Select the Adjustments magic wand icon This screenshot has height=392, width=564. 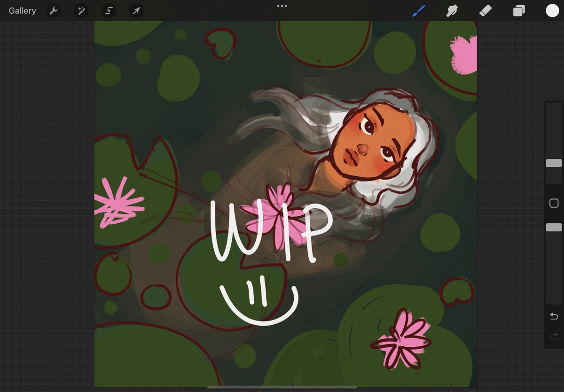(x=81, y=10)
